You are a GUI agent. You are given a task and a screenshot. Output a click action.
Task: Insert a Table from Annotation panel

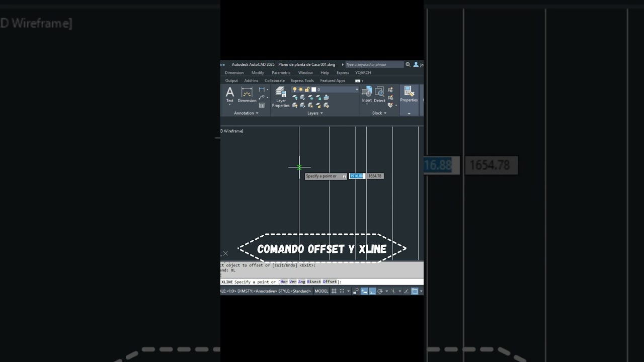[262, 105]
